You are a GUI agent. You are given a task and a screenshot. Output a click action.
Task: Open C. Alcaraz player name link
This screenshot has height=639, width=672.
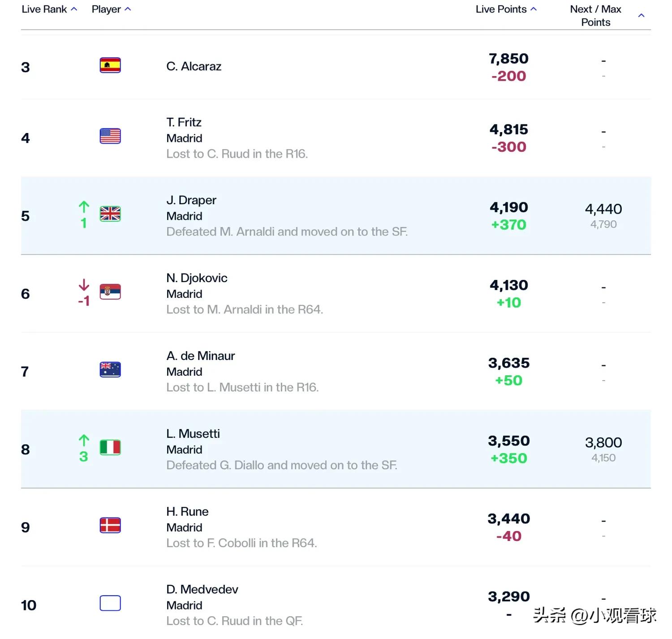(x=194, y=66)
